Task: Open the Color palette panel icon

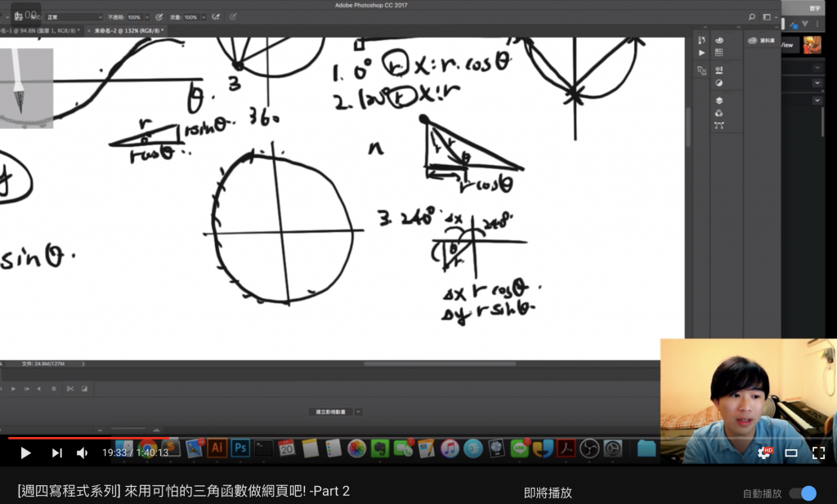Action: (719, 40)
